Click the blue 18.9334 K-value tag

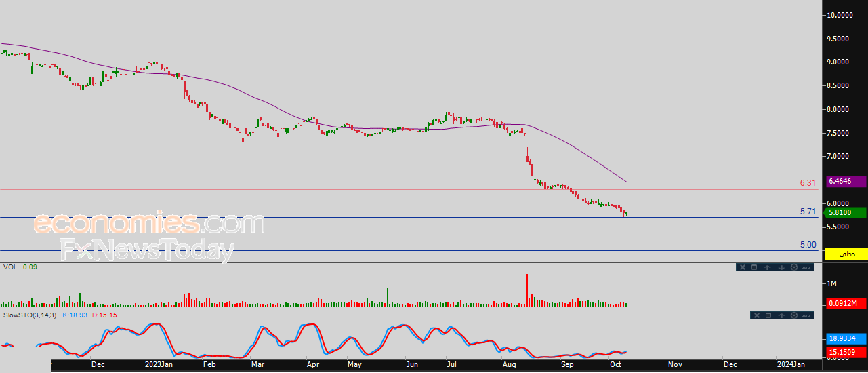coord(845,338)
